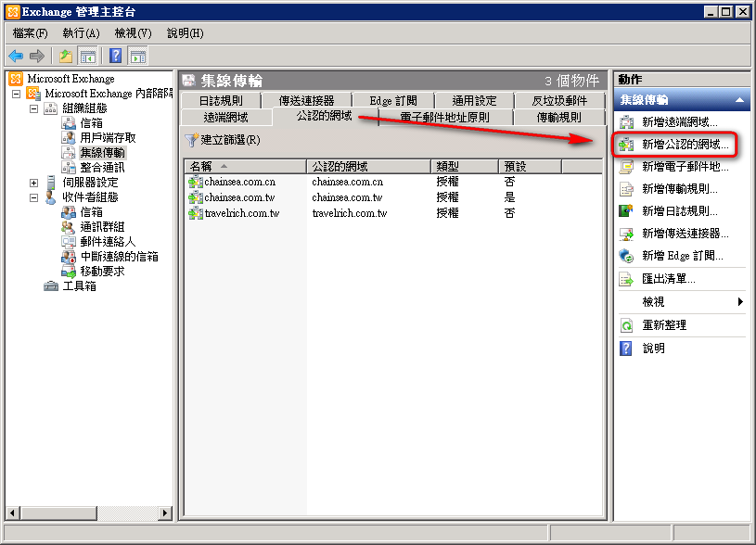The height and width of the screenshot is (545, 756).
Task: Switch to the 日誌規則 tab
Action: pyautogui.click(x=221, y=101)
